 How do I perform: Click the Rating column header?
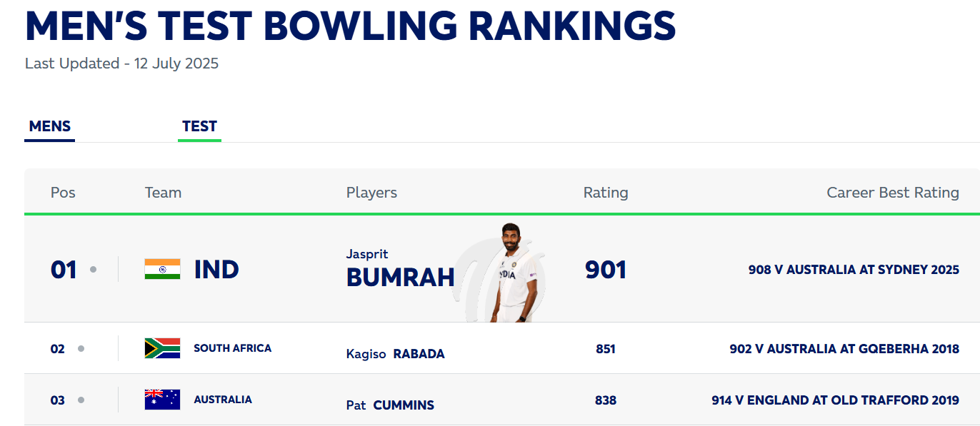click(x=606, y=193)
